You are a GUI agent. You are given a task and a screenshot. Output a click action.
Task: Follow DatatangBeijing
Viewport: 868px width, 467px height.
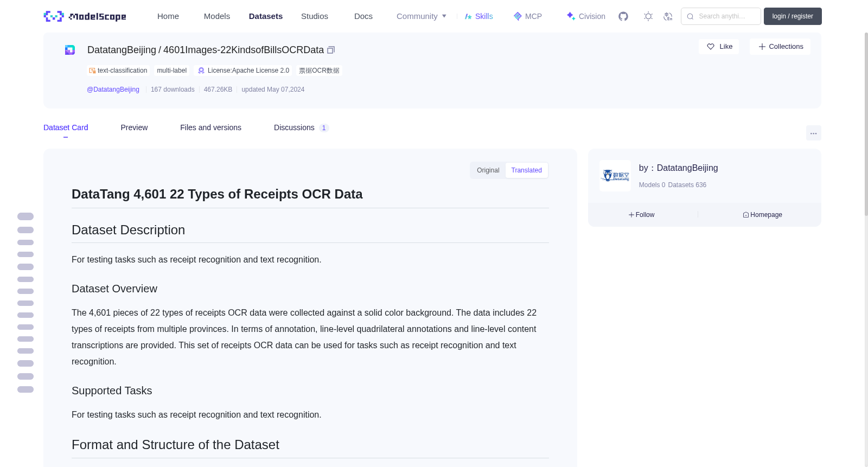[641, 215]
